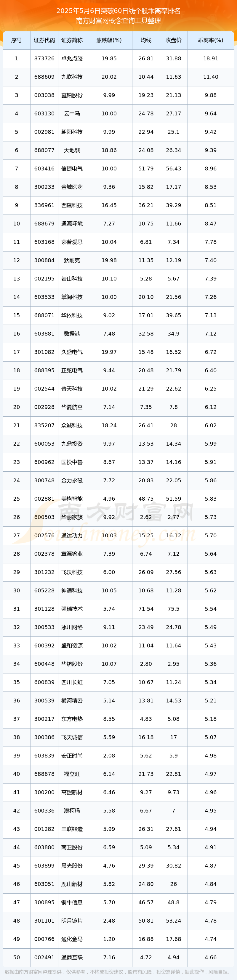Viewport: 237px width, 980px height.
Task: Click stock name 西磁科技
Action: (72, 205)
